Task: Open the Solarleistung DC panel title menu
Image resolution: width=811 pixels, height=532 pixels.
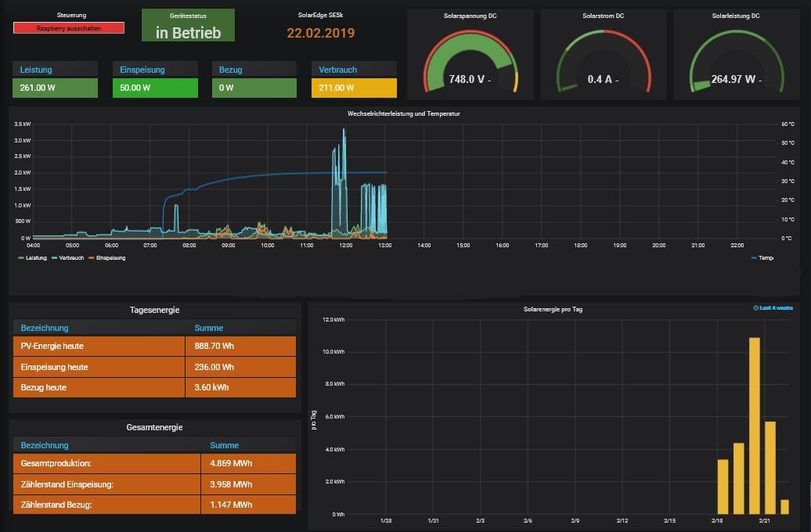Action: [736, 16]
